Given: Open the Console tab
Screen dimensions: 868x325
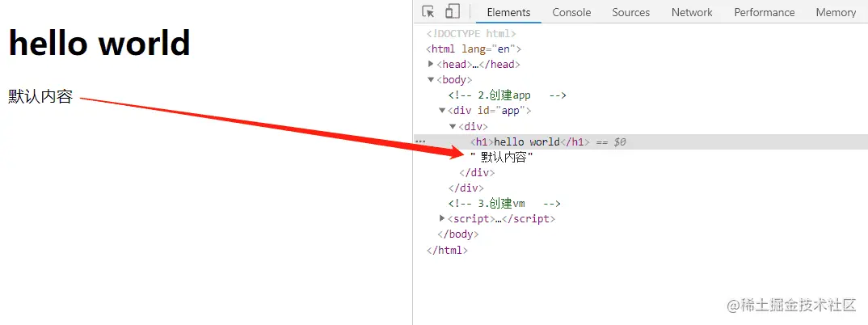Looking at the screenshot, I should point(571,12).
